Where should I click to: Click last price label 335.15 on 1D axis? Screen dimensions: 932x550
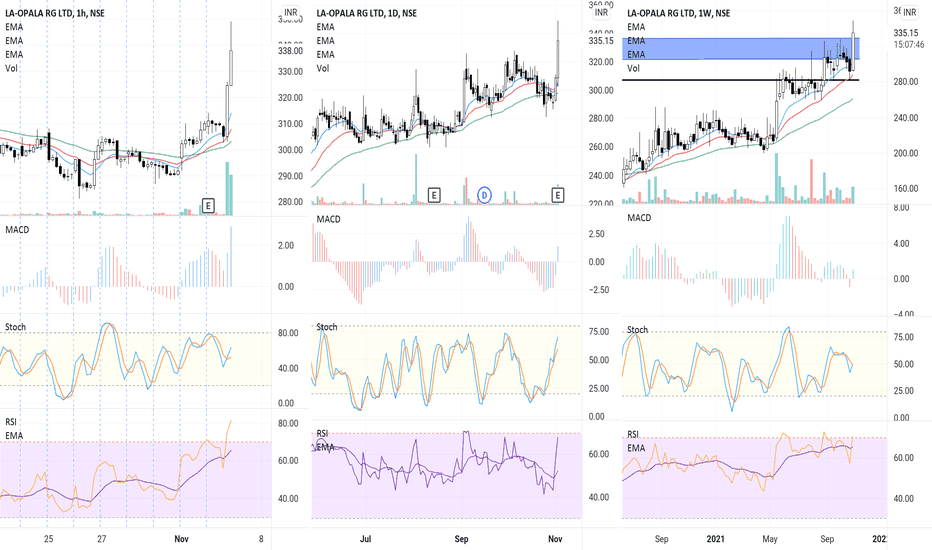[x=601, y=40]
